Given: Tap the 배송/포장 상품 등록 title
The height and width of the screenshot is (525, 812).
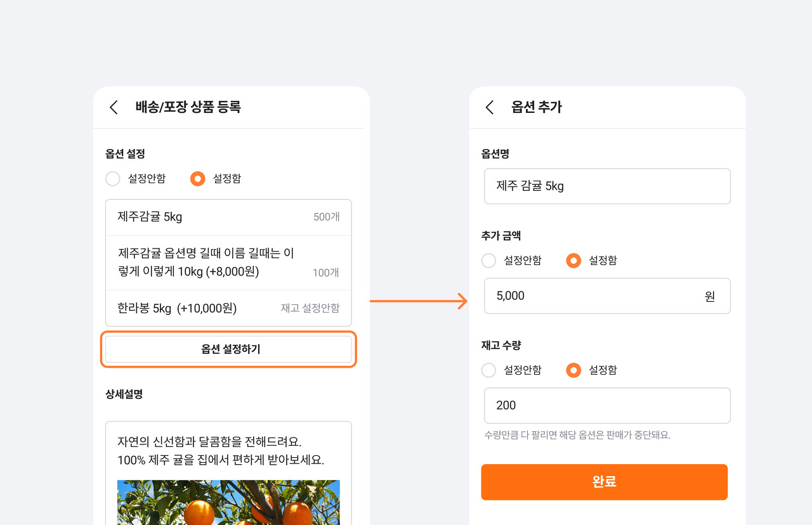Looking at the screenshot, I should (x=188, y=107).
